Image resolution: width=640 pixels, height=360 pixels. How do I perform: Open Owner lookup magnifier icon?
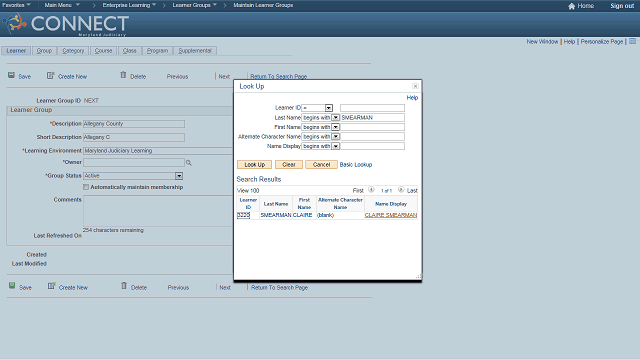[189, 162]
